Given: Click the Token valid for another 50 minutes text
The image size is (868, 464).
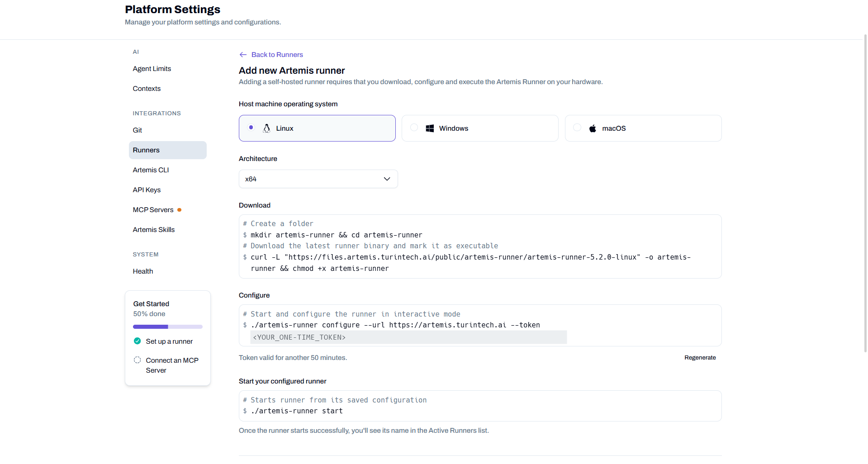Looking at the screenshot, I should 293,358.
